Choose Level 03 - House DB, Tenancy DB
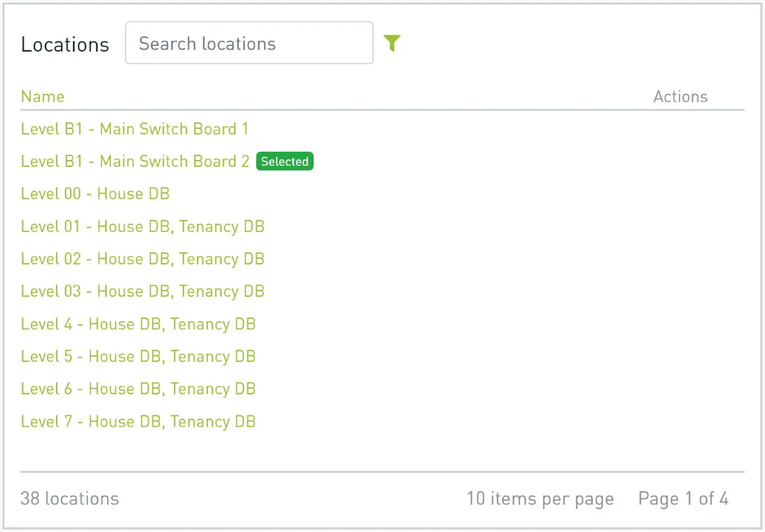Viewport: 765px width, 532px height. pyautogui.click(x=143, y=291)
